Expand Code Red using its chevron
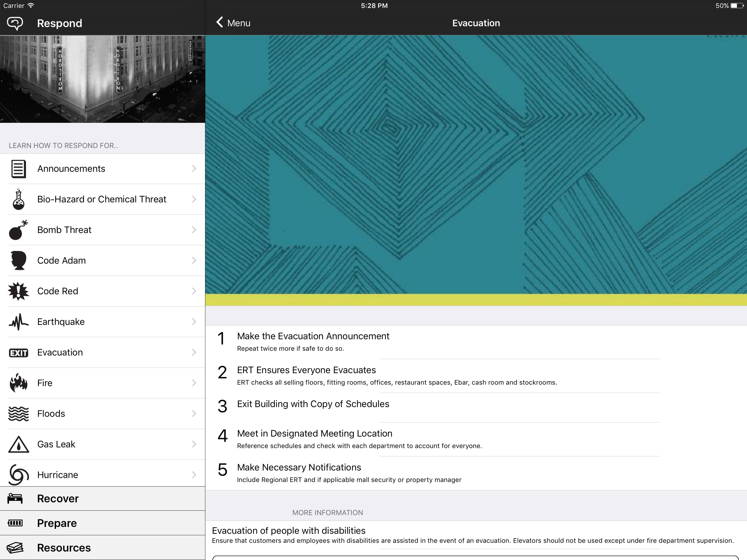Image resolution: width=747 pixels, height=560 pixels. [x=194, y=291]
